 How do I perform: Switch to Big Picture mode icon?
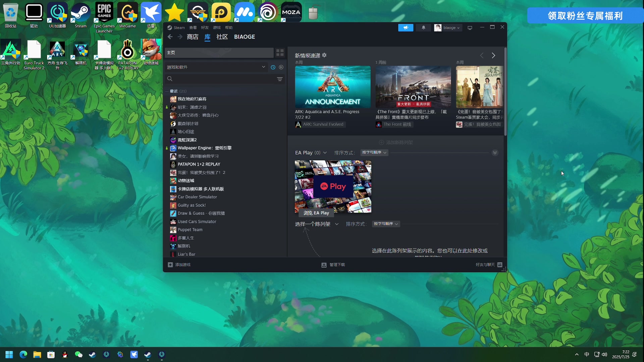[x=470, y=28]
